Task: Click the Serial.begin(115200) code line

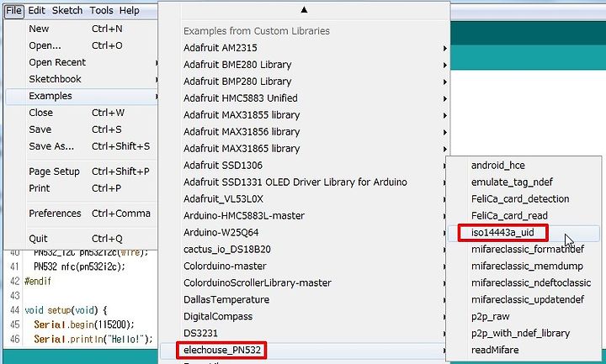Action: [84, 324]
